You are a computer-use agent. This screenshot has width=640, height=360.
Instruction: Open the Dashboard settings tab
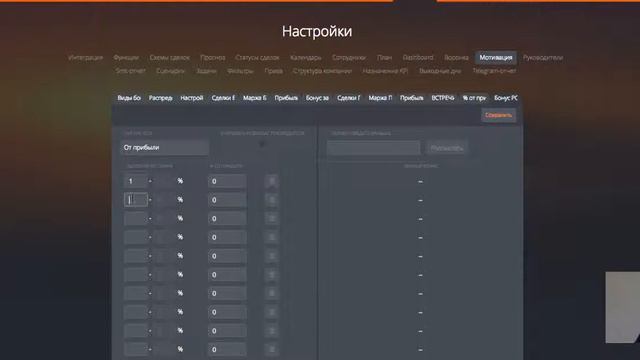(418, 58)
